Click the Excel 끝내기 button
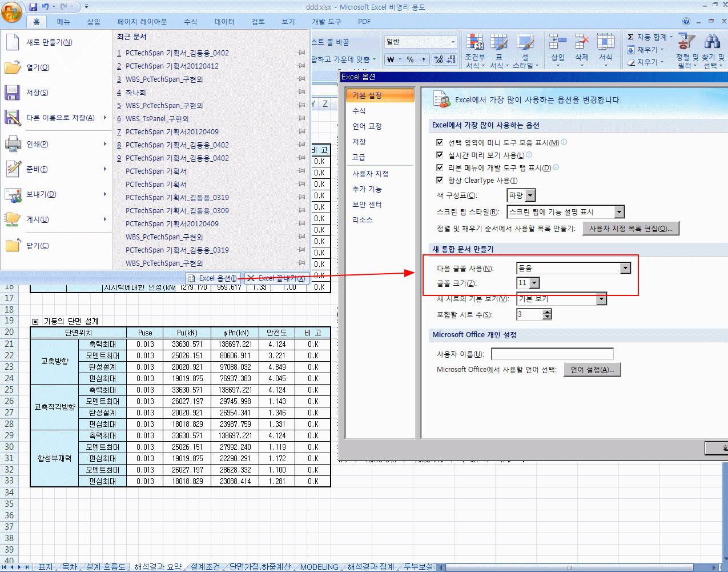Screen dimensions: 728x572 [x=276, y=278]
